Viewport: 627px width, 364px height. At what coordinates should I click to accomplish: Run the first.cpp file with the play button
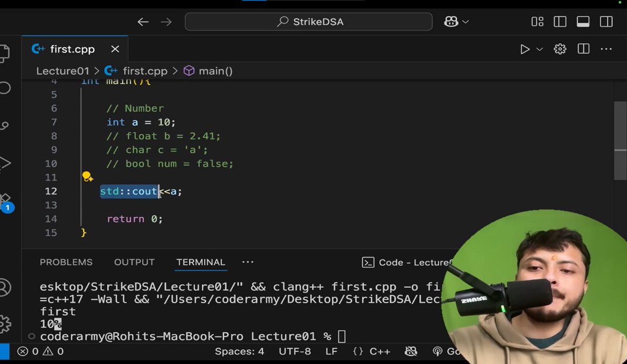click(525, 49)
